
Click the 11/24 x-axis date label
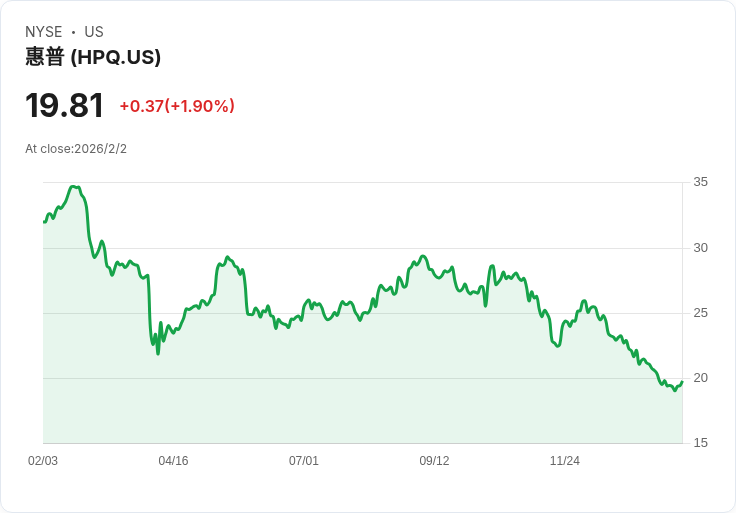pos(565,461)
